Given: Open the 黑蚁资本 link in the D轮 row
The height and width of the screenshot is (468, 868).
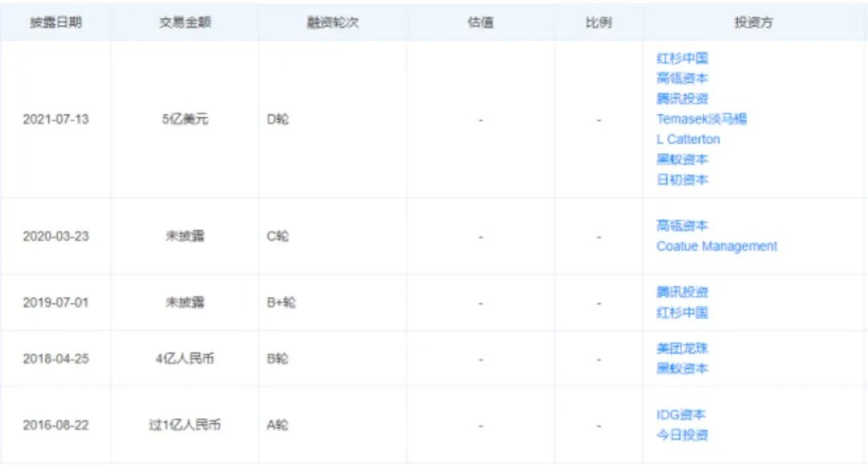Looking at the screenshot, I should pos(682,159).
